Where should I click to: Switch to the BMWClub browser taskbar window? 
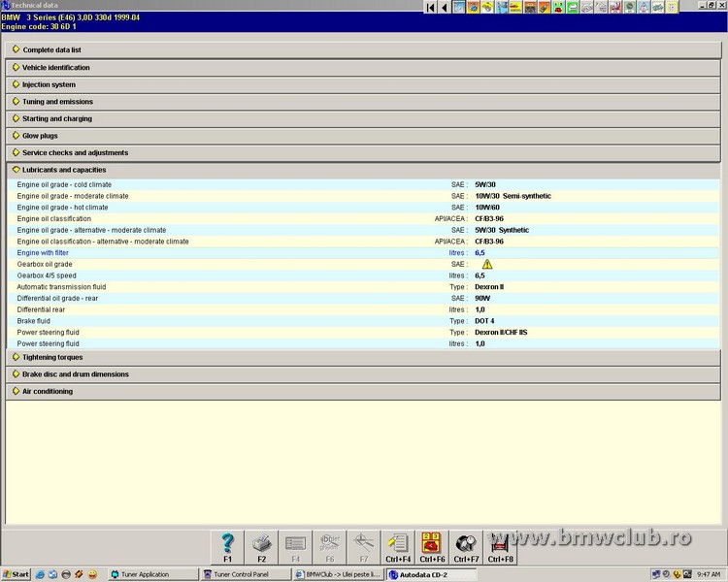(x=338, y=574)
